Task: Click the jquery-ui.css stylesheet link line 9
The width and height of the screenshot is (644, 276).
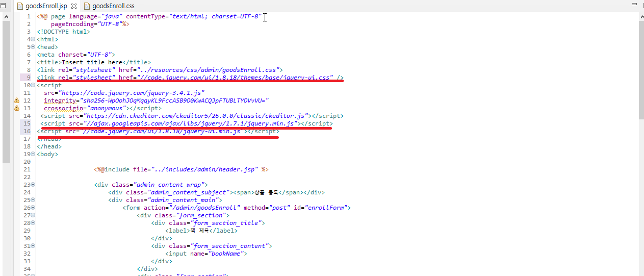Action: 190,78
